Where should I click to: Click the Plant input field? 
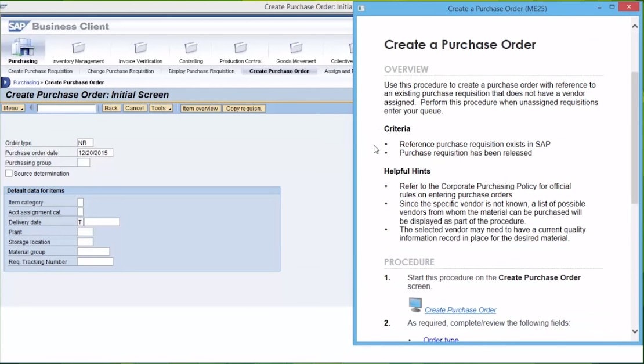pos(85,232)
